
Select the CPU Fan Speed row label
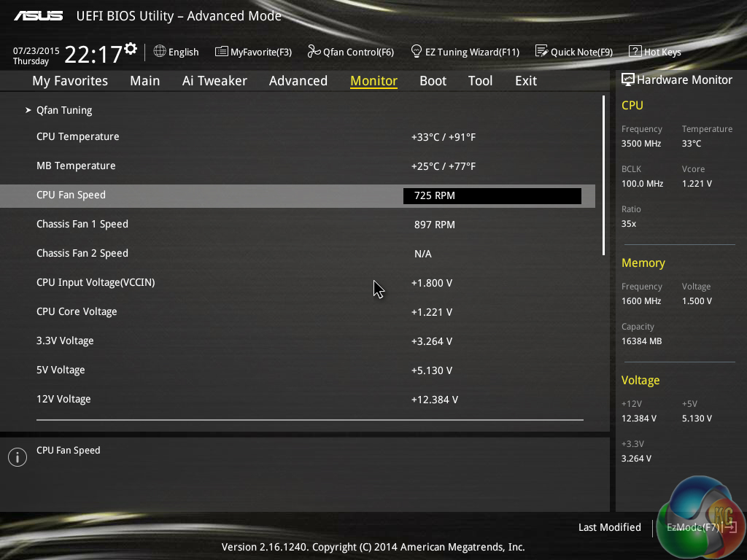71,195
